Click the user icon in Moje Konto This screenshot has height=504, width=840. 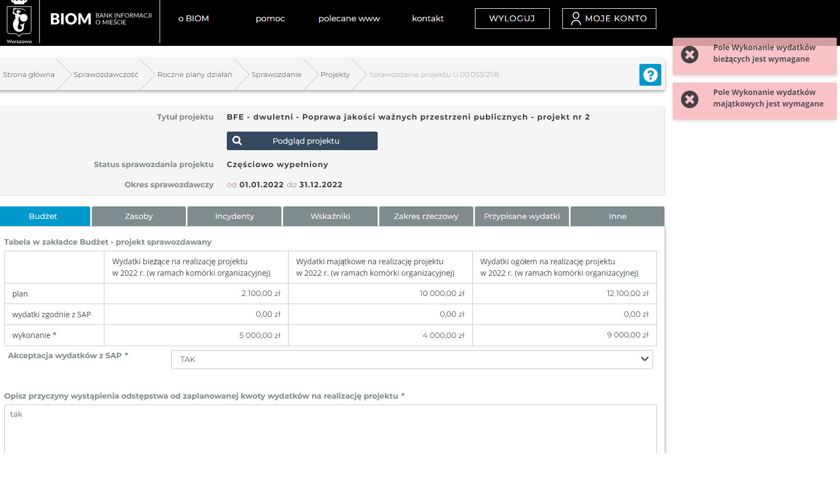(575, 19)
